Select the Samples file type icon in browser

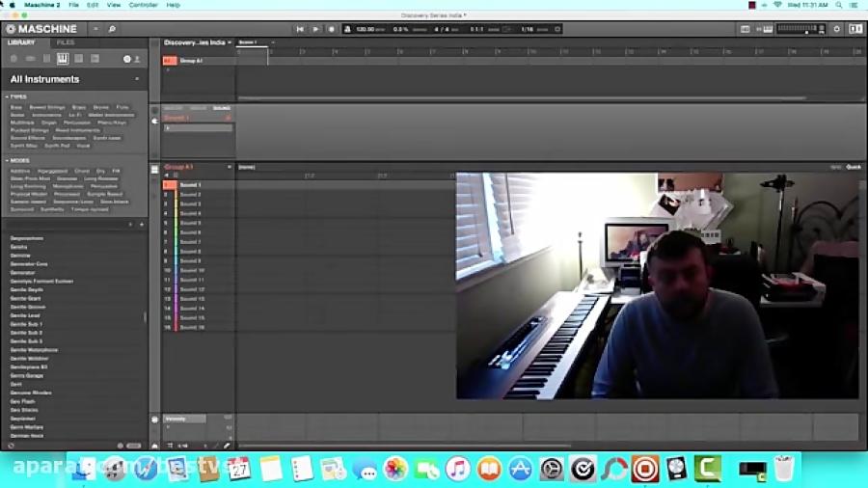95,59
